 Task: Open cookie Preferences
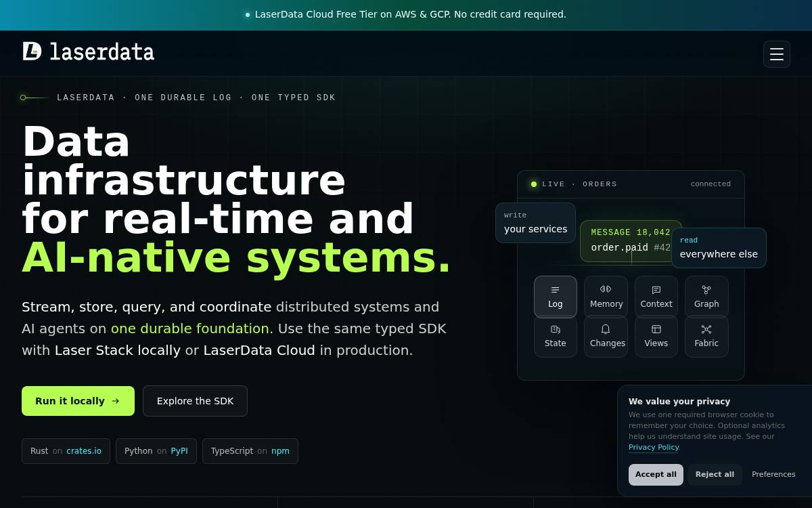(773, 475)
